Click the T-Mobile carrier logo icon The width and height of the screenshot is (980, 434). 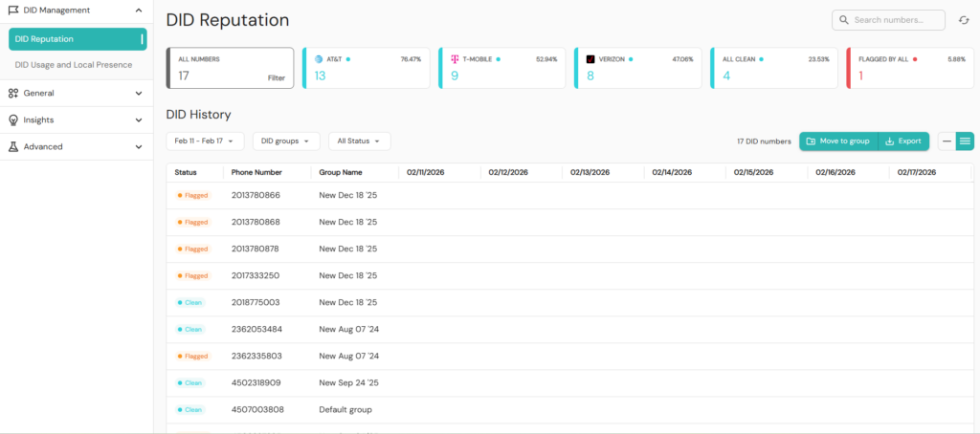point(454,59)
